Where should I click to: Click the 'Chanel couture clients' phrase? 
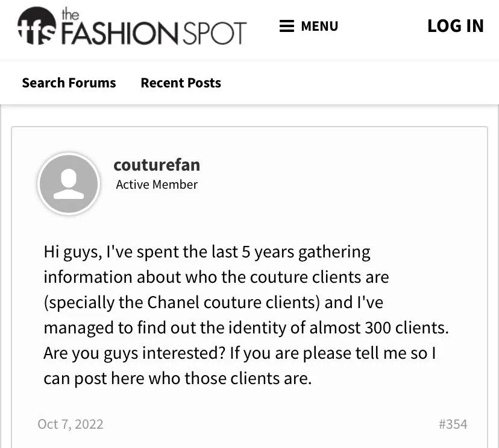[x=231, y=303]
